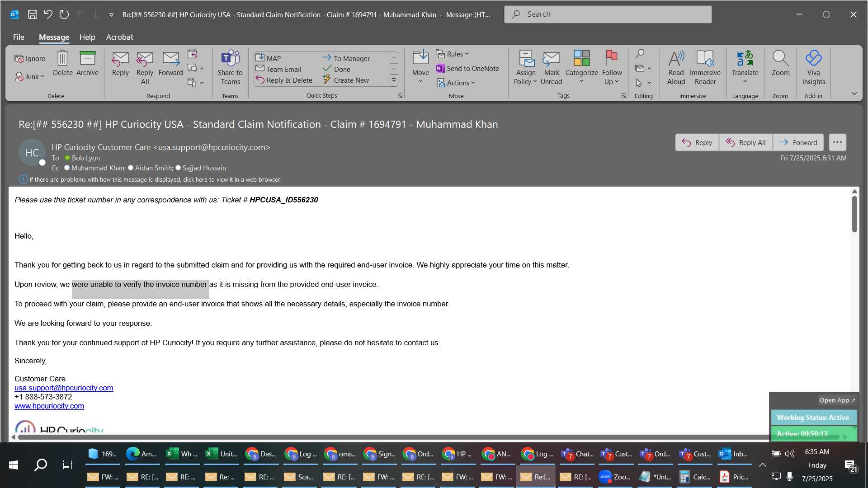Delete this message with the trash icon
Viewport: 868px width, 488px height.
click(x=62, y=63)
